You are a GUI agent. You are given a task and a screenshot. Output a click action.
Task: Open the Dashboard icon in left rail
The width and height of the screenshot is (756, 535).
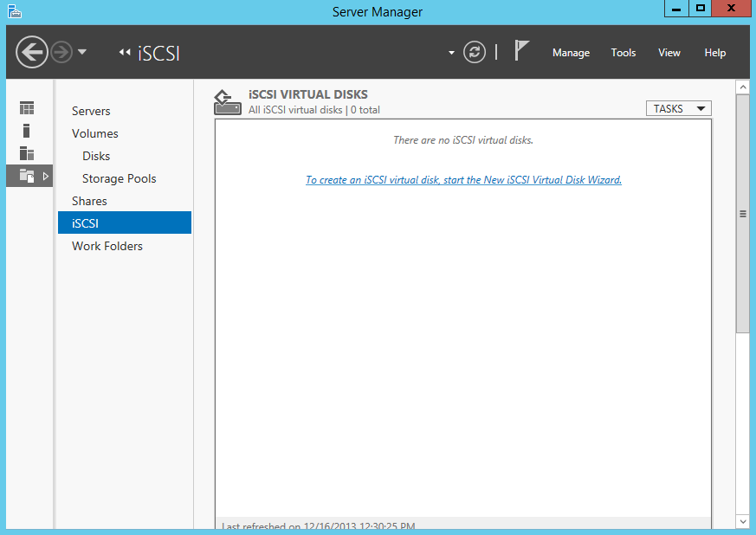[x=27, y=108]
